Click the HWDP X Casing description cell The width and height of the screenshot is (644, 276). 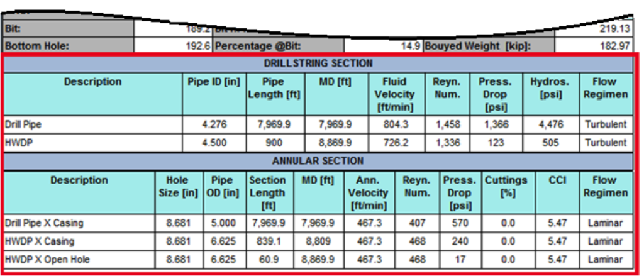[40, 241]
